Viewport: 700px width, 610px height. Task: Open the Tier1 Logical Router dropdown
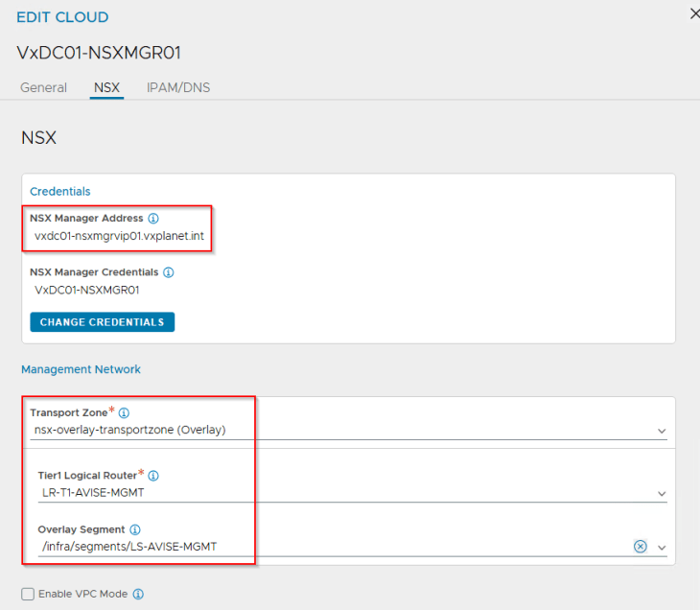pyautogui.click(x=662, y=493)
